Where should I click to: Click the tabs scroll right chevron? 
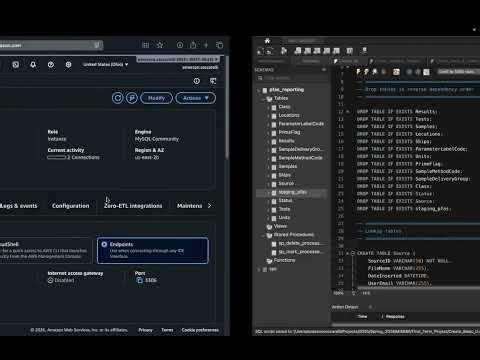coord(209,206)
